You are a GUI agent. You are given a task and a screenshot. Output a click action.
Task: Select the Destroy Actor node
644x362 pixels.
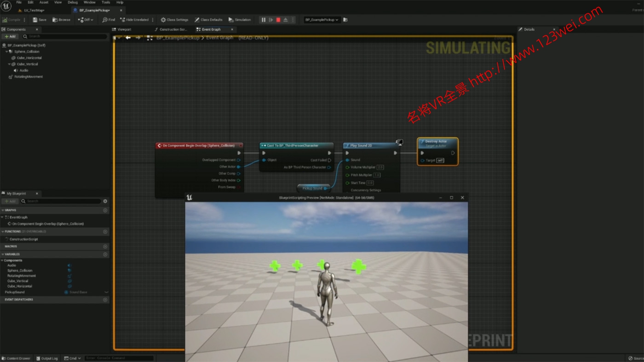pyautogui.click(x=437, y=141)
